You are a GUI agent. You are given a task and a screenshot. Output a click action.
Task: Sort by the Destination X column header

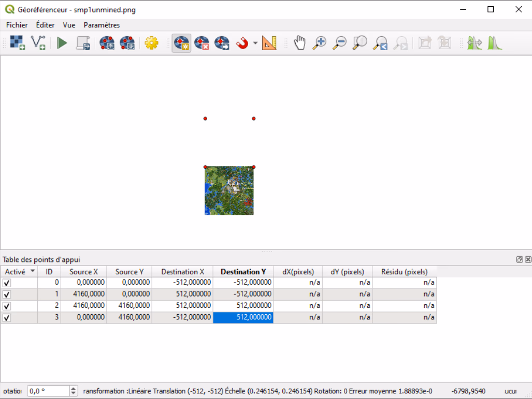(x=182, y=272)
